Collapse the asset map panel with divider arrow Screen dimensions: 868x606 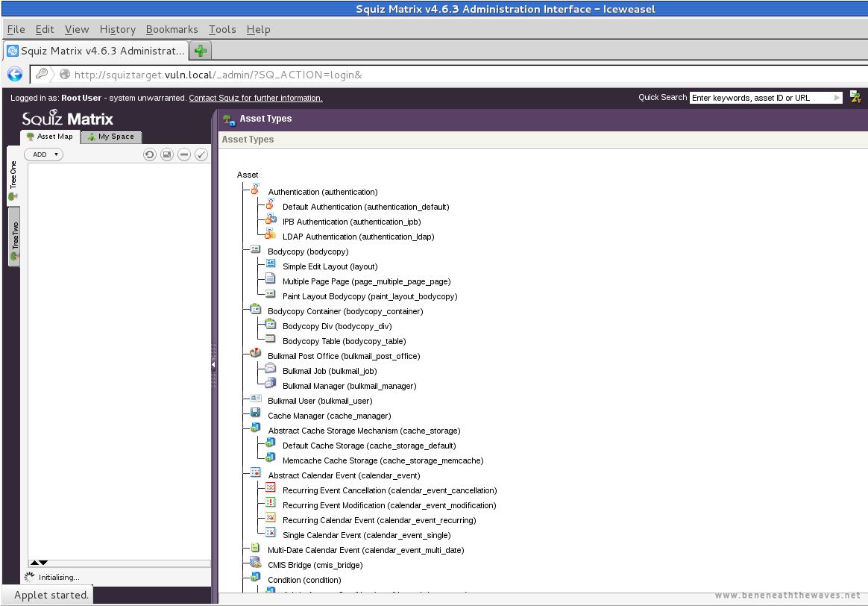214,364
